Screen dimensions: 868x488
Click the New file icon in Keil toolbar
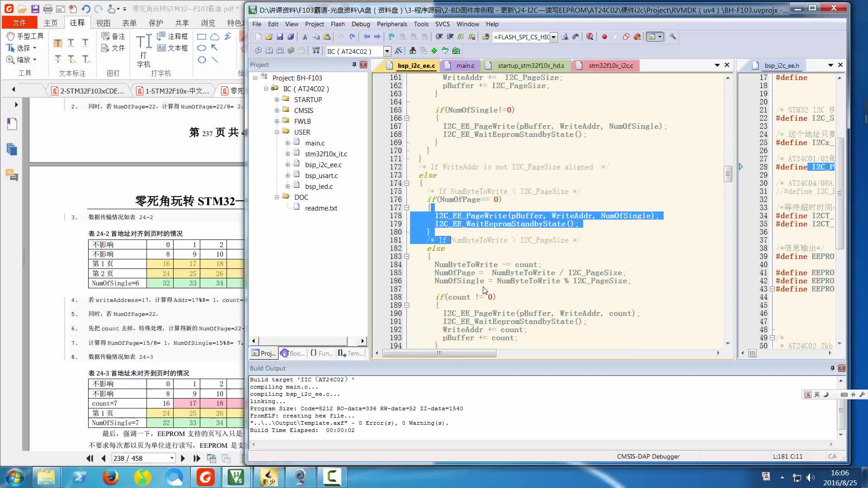(x=258, y=37)
